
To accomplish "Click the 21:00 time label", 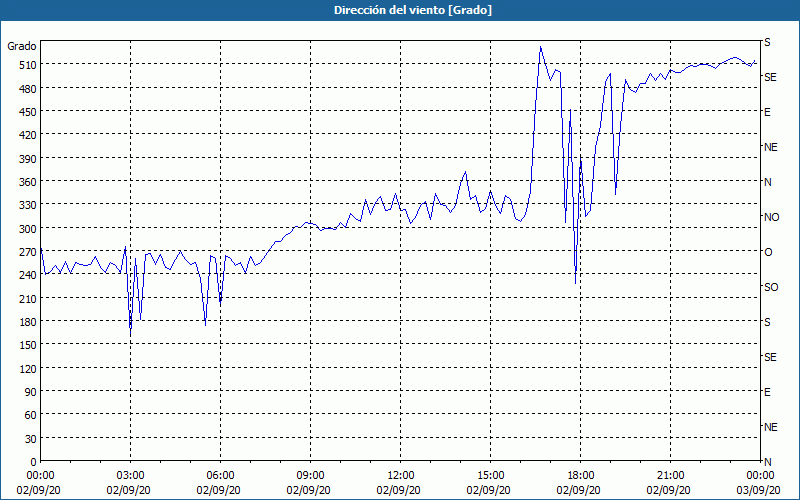I will point(670,476).
